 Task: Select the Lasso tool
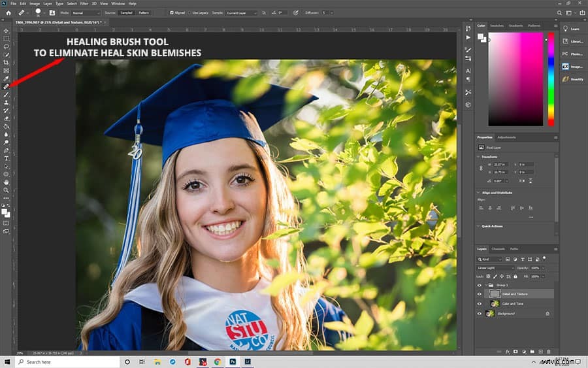pos(6,46)
